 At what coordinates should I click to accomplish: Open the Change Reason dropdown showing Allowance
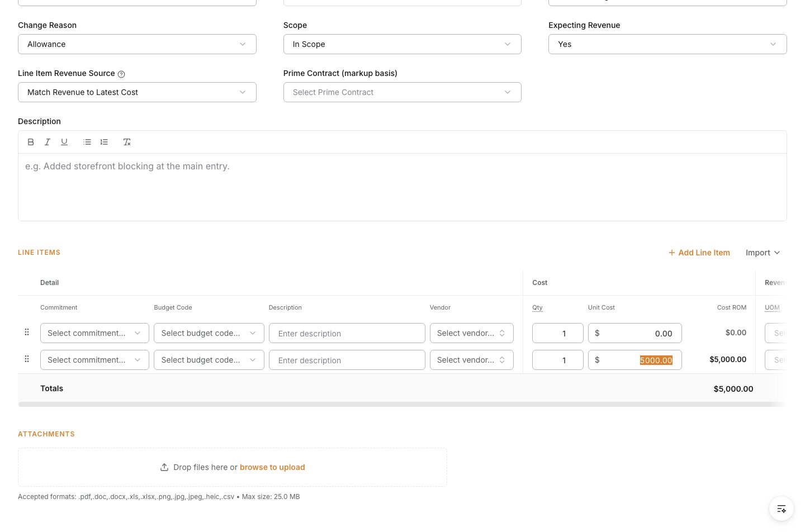coord(137,44)
